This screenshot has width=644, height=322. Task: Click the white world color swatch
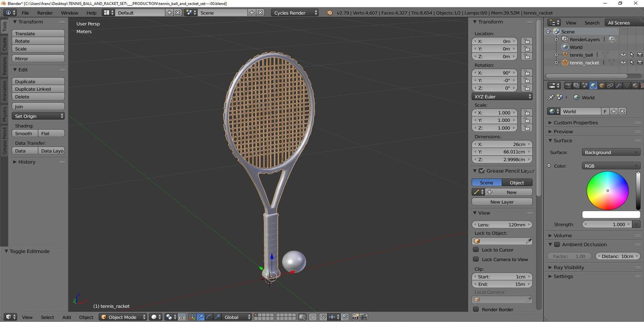tap(611, 214)
